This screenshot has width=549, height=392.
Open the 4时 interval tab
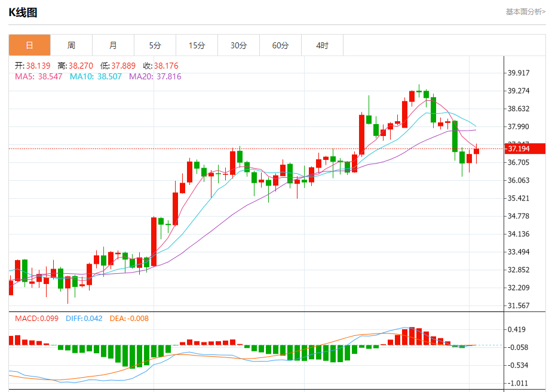pos(323,45)
